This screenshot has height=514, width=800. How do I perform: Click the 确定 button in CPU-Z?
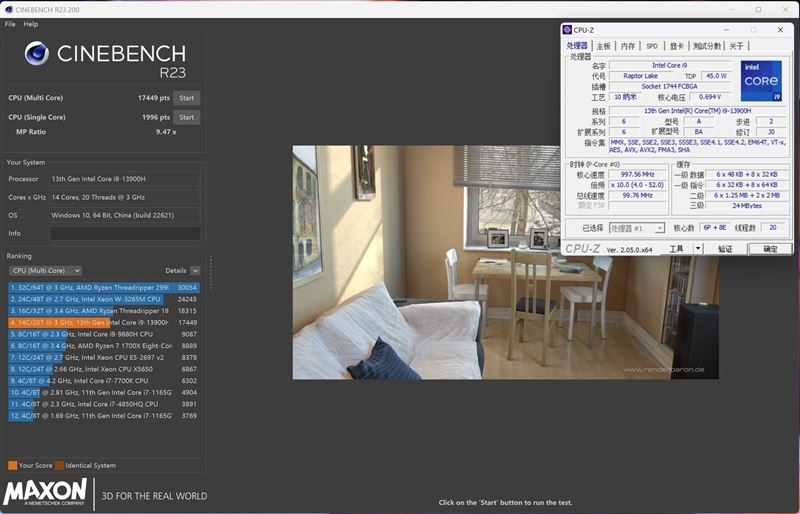770,249
